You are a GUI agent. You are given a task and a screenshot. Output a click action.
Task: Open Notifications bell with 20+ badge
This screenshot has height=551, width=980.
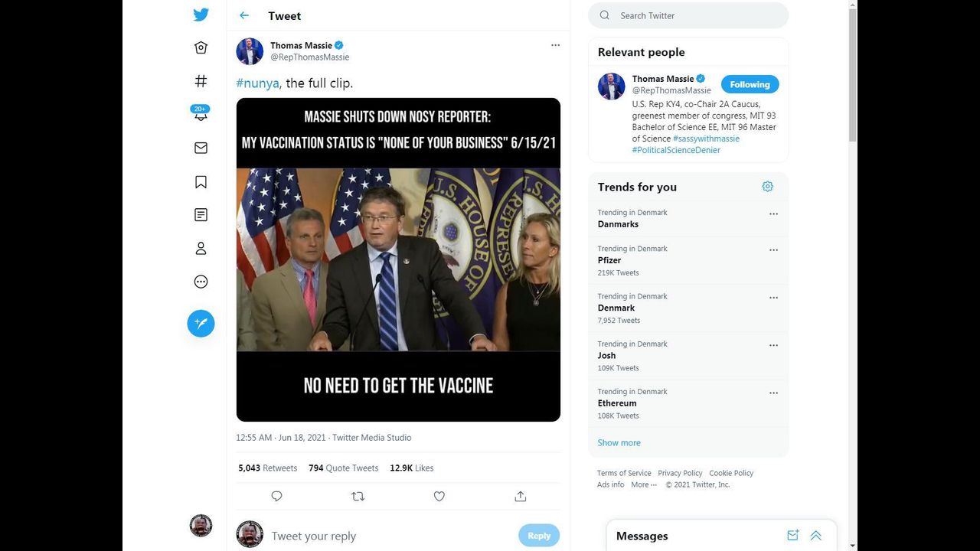(201, 114)
